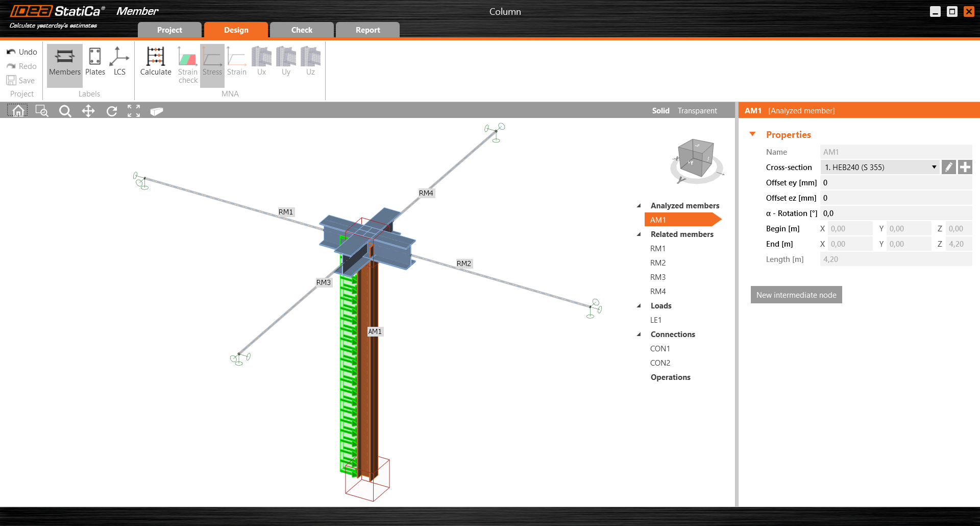This screenshot has height=526, width=980.
Task: Collapse the Related members tree group
Action: [639, 234]
